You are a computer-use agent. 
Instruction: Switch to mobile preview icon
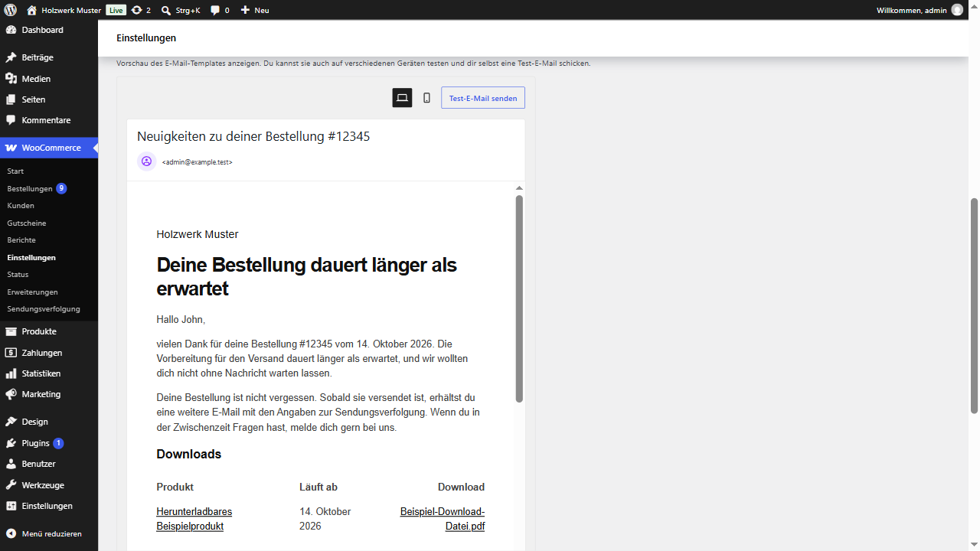426,98
